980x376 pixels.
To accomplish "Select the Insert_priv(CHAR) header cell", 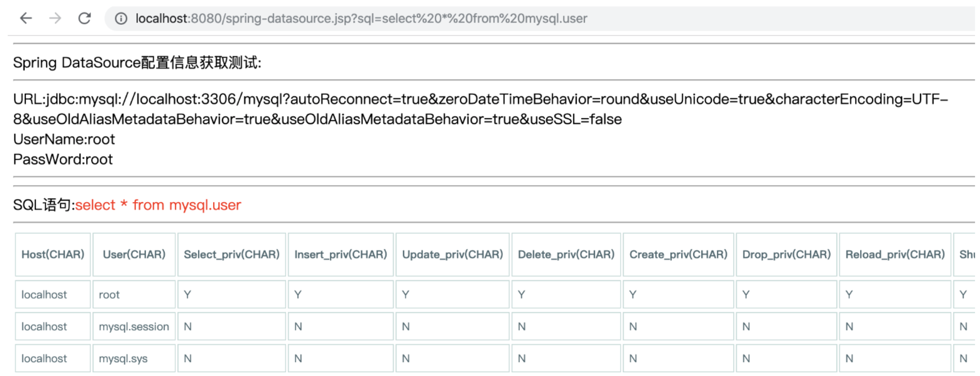I will (341, 254).
